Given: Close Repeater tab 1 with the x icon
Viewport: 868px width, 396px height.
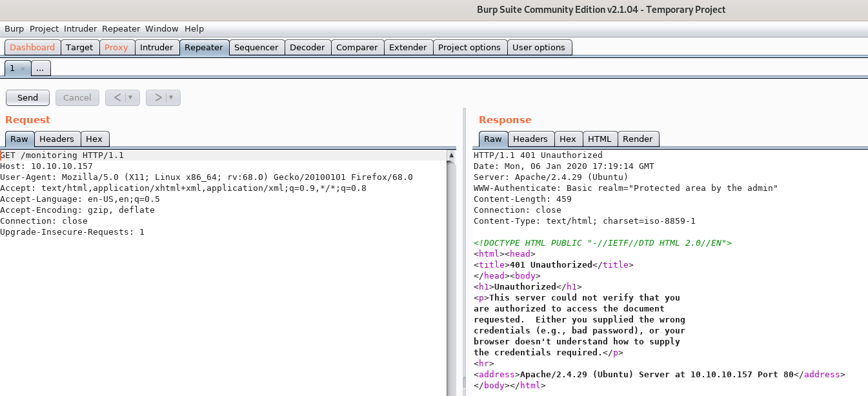Looking at the screenshot, I should 23,68.
